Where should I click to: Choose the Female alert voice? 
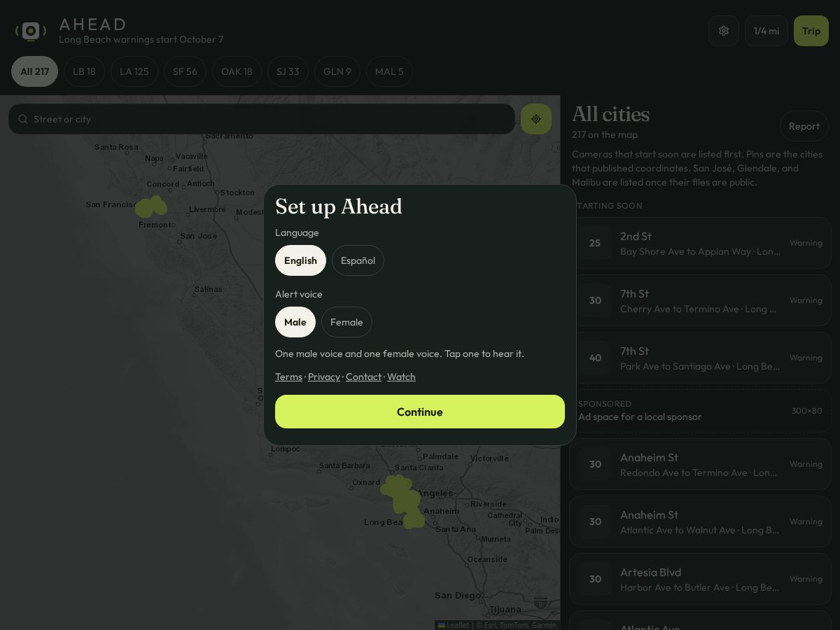[346, 322]
